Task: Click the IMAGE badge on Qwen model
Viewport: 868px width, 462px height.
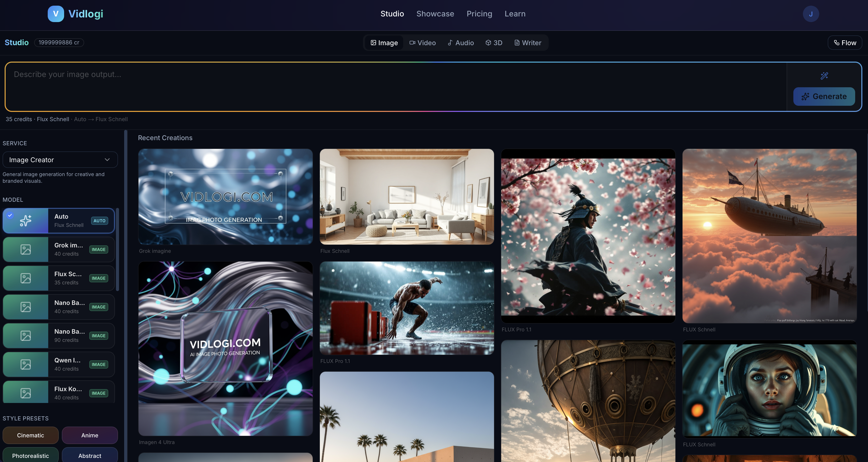Action: coord(99,364)
